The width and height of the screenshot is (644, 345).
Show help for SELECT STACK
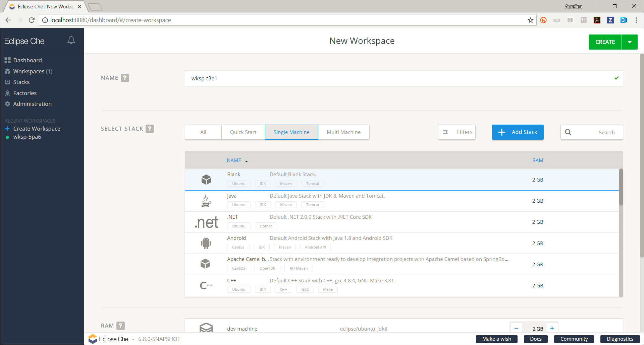tap(150, 129)
